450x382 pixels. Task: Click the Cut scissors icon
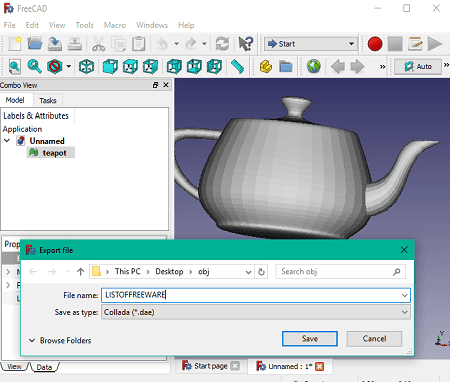(x=98, y=44)
